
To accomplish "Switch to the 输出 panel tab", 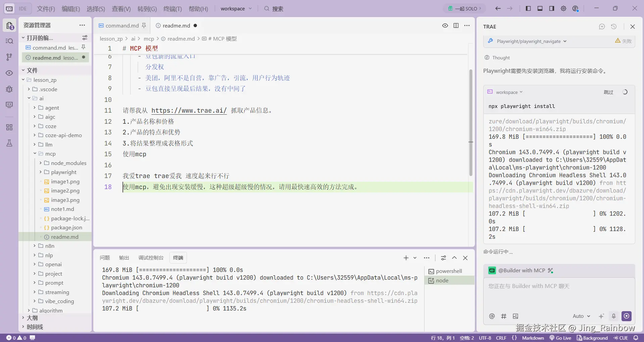I will pyautogui.click(x=123, y=258).
